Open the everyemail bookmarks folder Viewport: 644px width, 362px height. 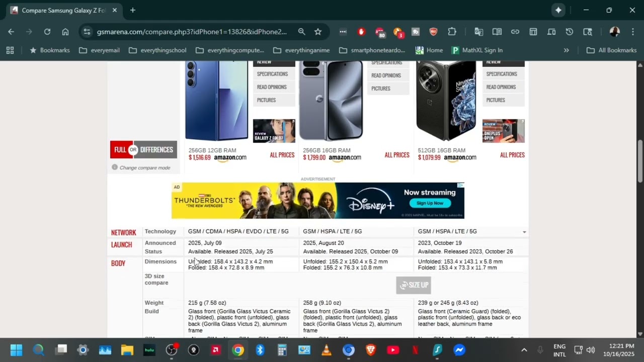click(100, 50)
